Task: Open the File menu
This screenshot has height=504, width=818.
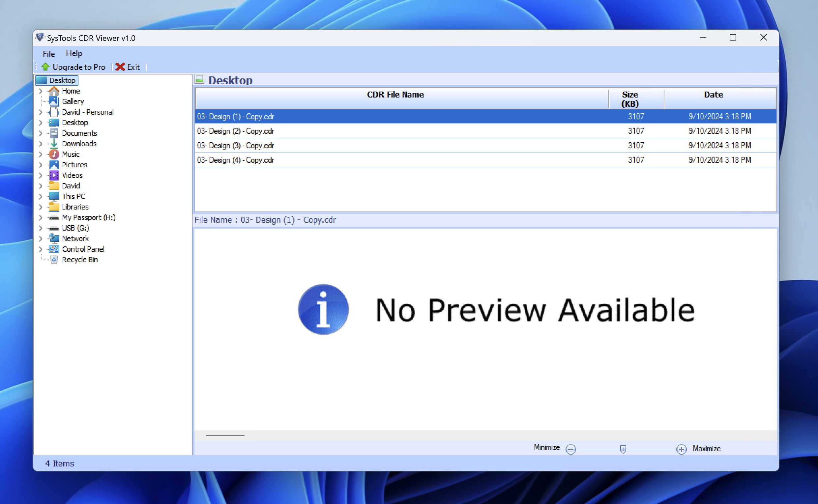Action: [49, 53]
